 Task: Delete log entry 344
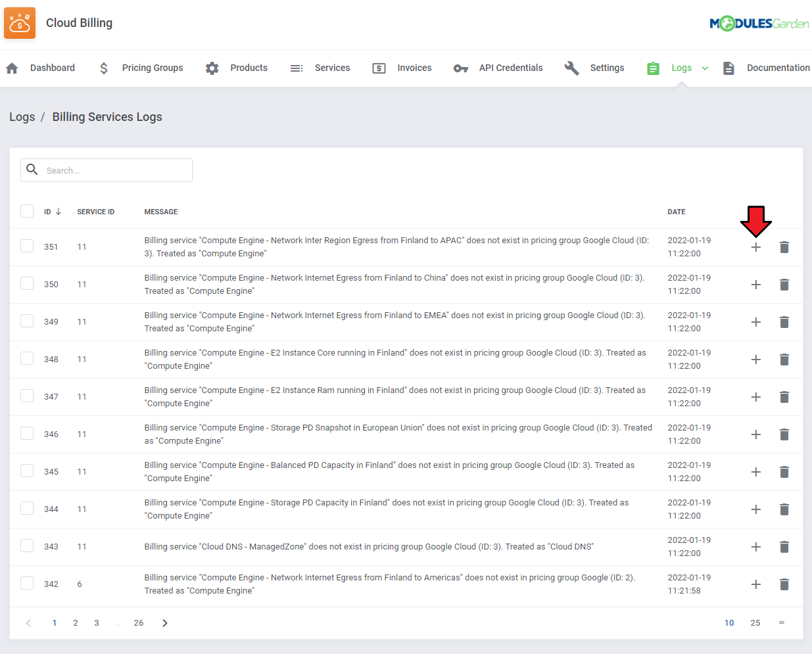click(x=784, y=509)
